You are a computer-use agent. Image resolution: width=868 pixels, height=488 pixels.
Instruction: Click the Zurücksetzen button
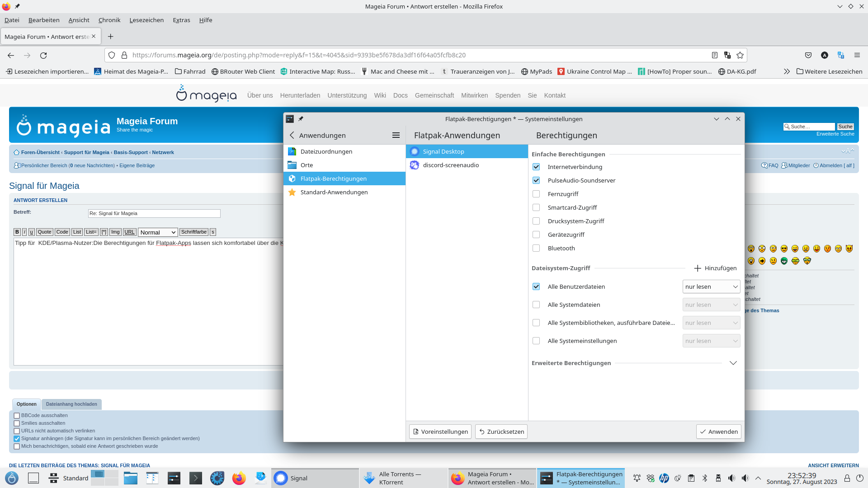501,432
